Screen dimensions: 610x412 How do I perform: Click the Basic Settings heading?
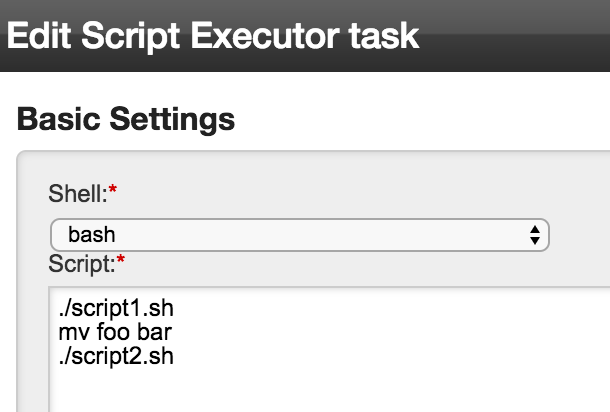[126, 119]
